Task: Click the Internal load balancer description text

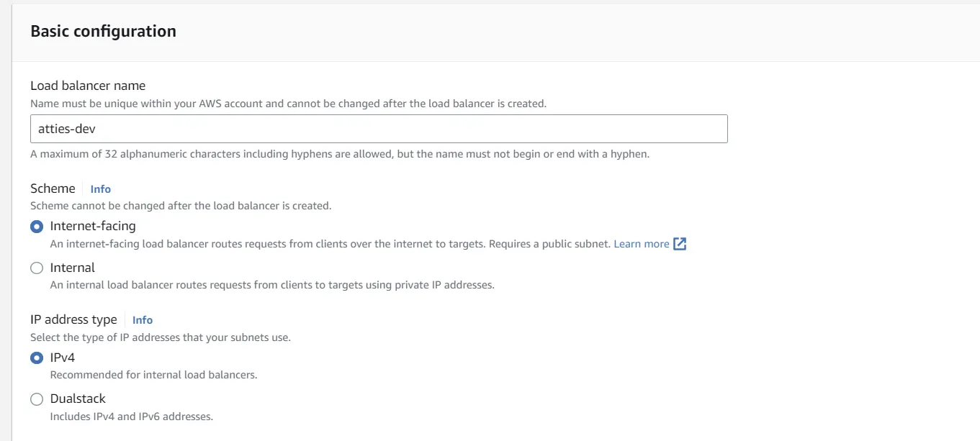Action: (272, 285)
